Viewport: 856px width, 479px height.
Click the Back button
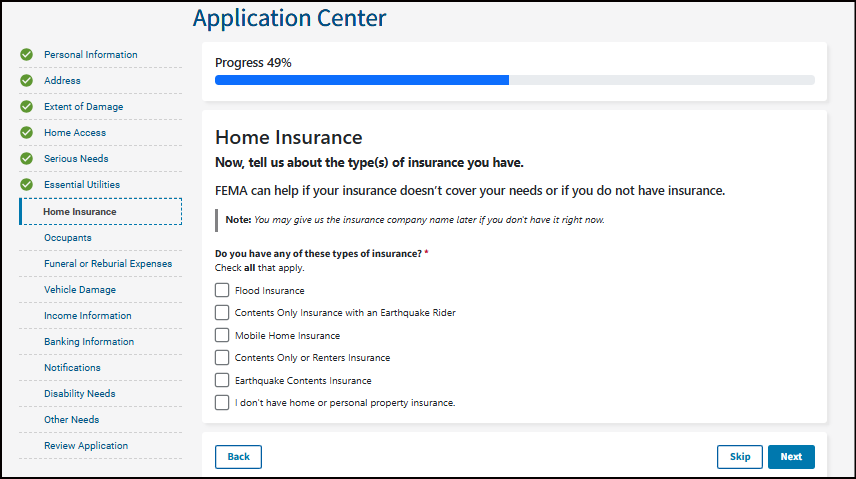click(x=238, y=457)
